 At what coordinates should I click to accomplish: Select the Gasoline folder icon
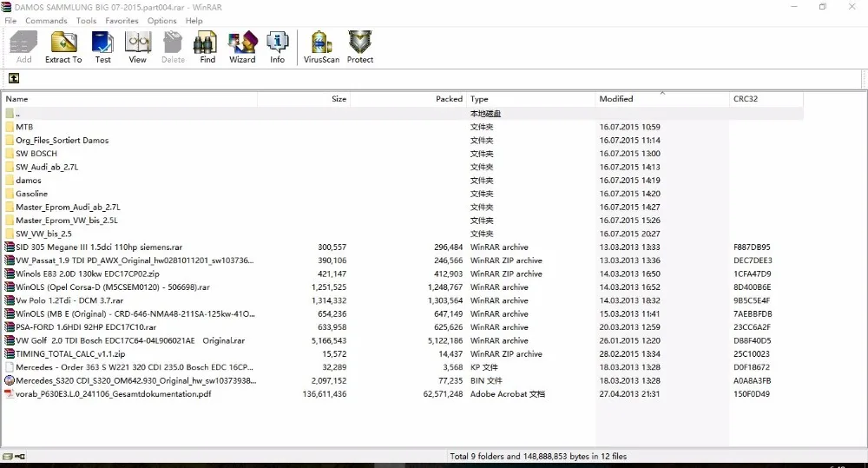click(x=10, y=194)
